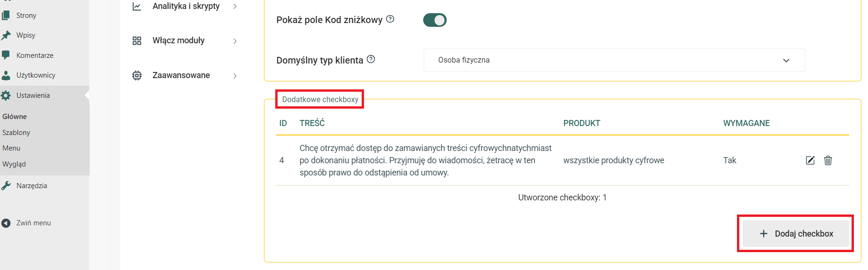Viewport: 868px width, 270px height.
Task: Expand the Analityka i skrypty chevron
Action: [235, 7]
